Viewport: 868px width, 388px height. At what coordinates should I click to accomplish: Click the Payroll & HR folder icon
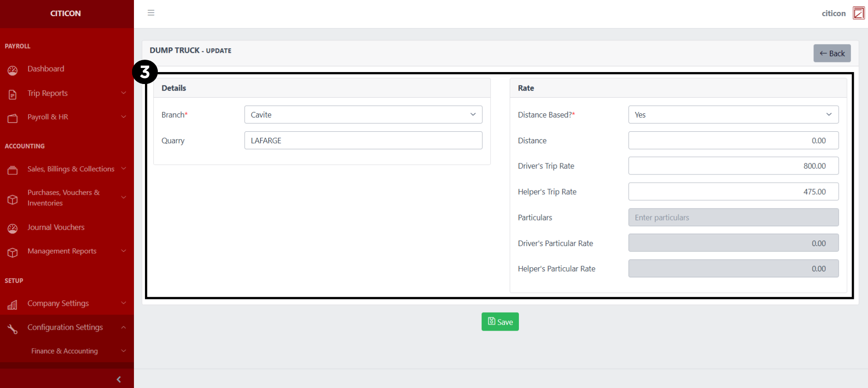(13, 118)
